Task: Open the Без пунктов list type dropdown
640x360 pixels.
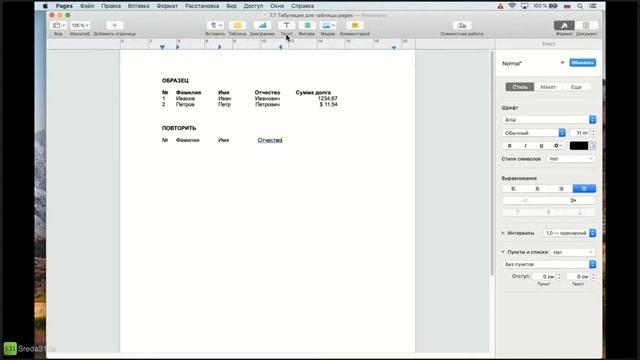Action: coord(549,264)
